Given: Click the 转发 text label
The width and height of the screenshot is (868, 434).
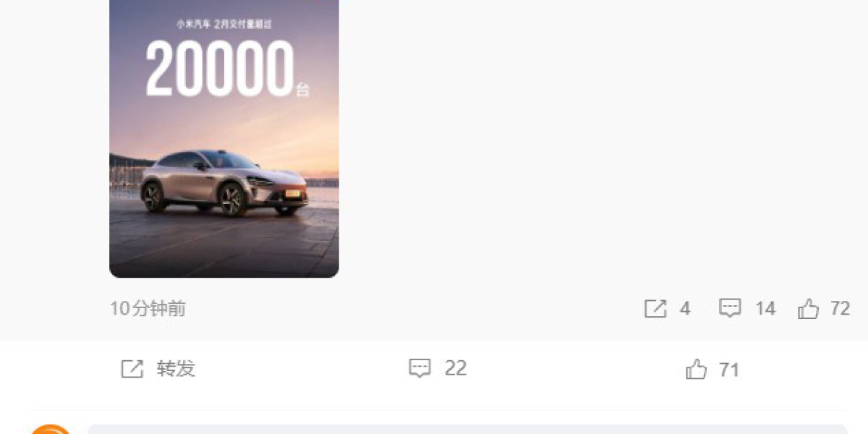Looking at the screenshot, I should click(176, 369).
